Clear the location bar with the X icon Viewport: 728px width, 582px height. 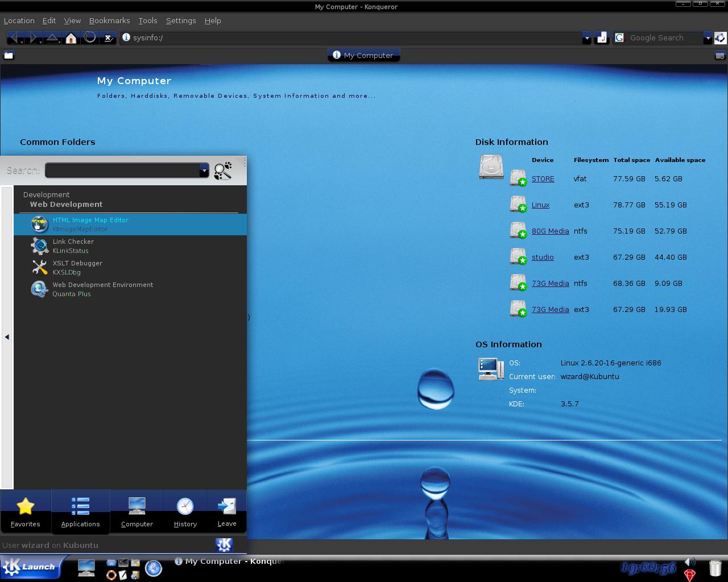pyautogui.click(x=107, y=38)
